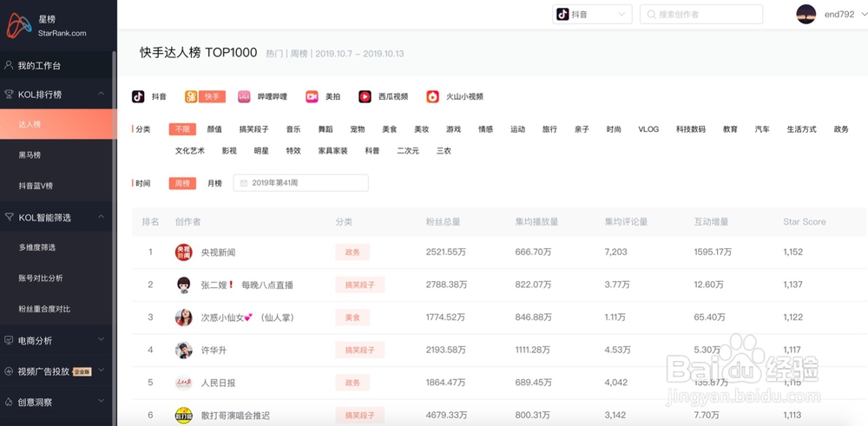
Task: Click the 视频广告投放 megaphone icon
Action: click(x=9, y=371)
